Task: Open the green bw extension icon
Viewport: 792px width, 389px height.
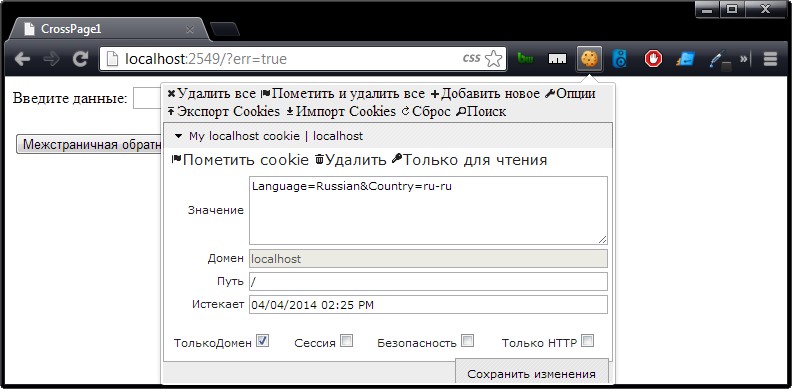Action: (526, 60)
